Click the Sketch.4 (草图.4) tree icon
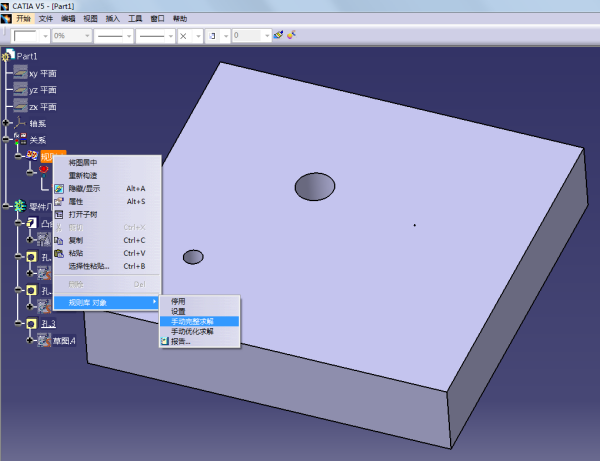Screen dimensions: 600x461 tap(44, 341)
